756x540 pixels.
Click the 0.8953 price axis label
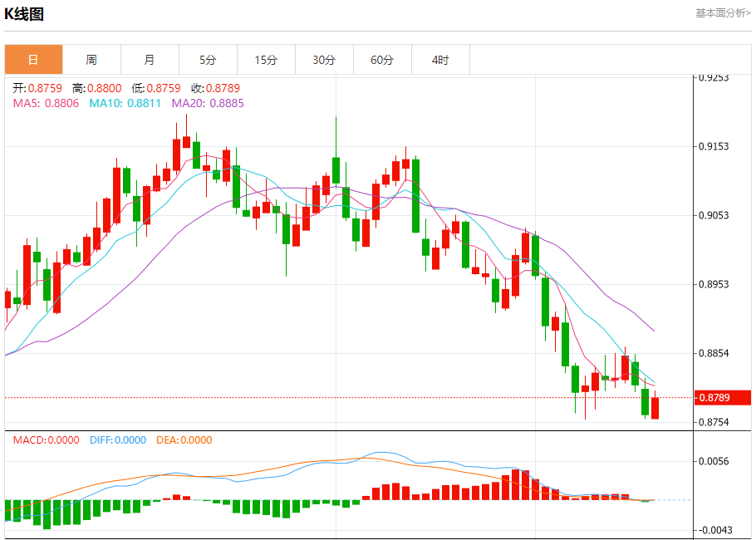(x=714, y=284)
